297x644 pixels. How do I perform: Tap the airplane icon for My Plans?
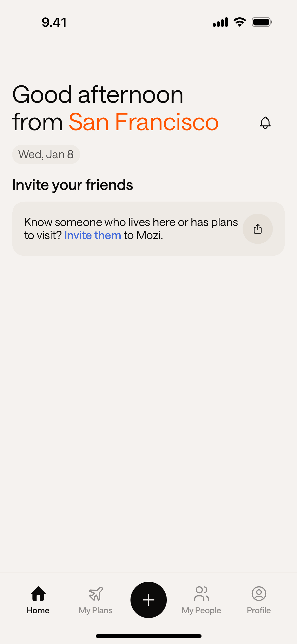click(96, 594)
